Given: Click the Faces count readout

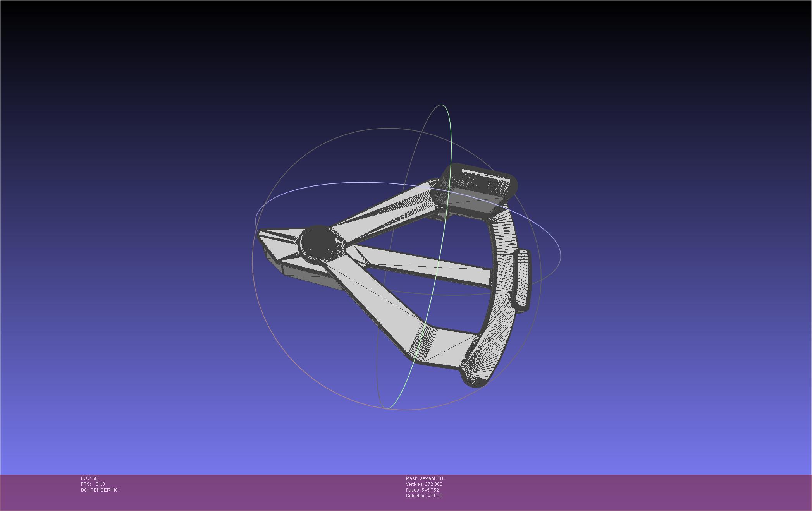Looking at the screenshot, I should (422, 490).
